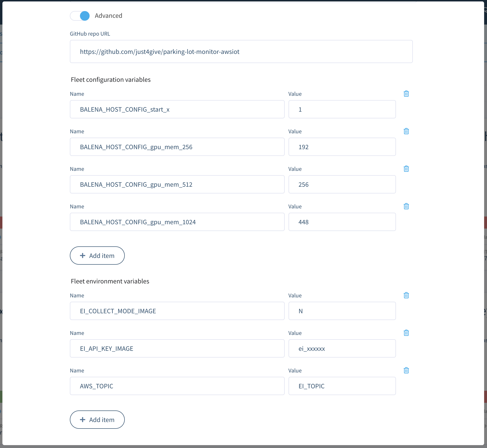The image size is (487, 448).
Task: Select the value field containing 192
Action: coord(342,147)
